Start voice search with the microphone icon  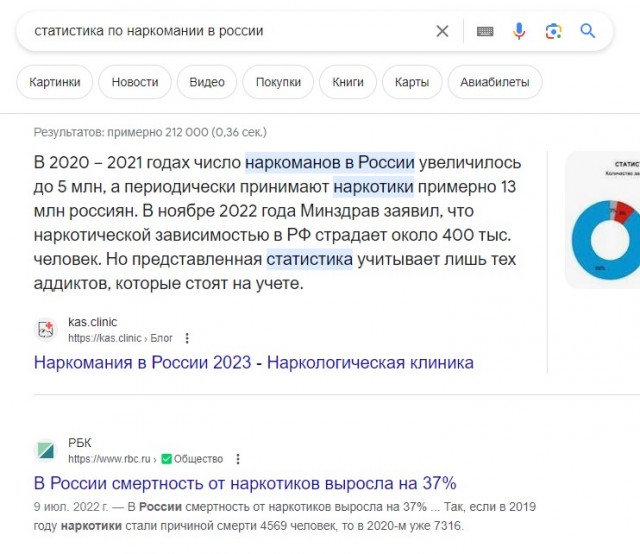pyautogui.click(x=519, y=31)
